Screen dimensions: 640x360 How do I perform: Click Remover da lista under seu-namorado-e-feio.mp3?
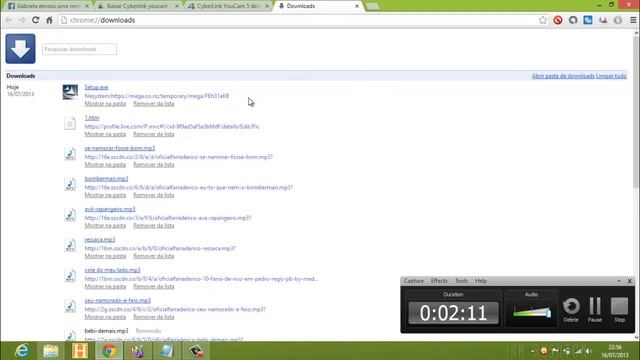(153, 317)
